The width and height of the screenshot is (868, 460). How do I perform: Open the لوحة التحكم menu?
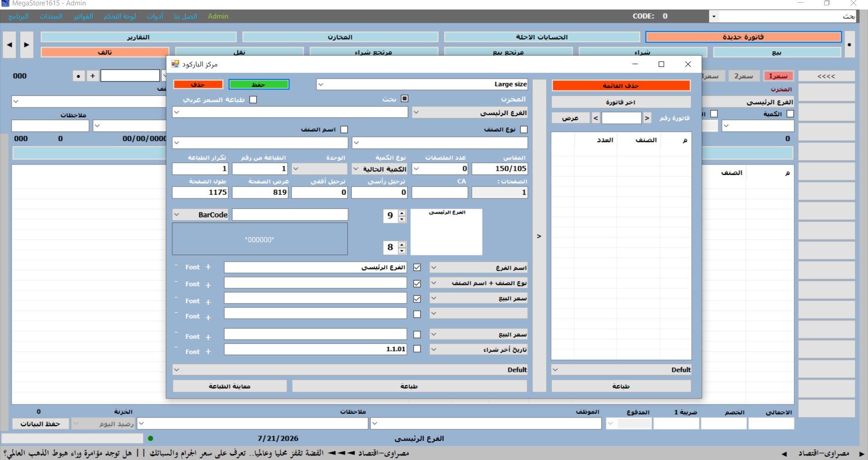119,16
